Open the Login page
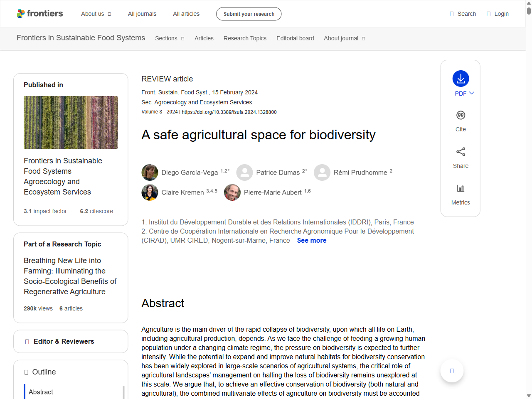 point(497,13)
